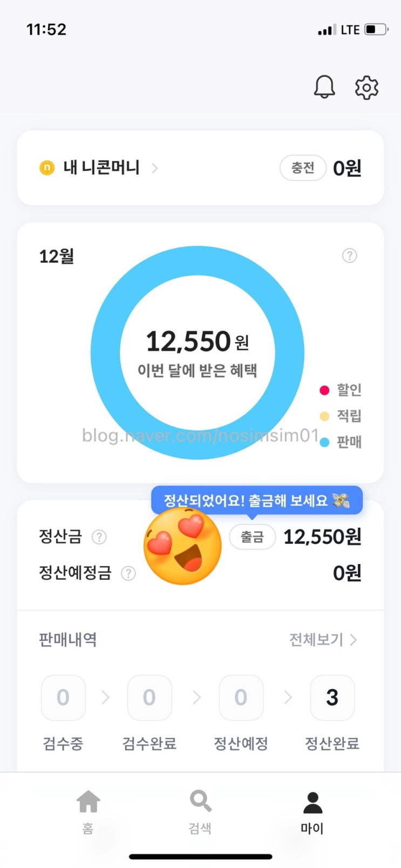Tap the home icon in bottom navigation
401x868 pixels.
(89, 802)
